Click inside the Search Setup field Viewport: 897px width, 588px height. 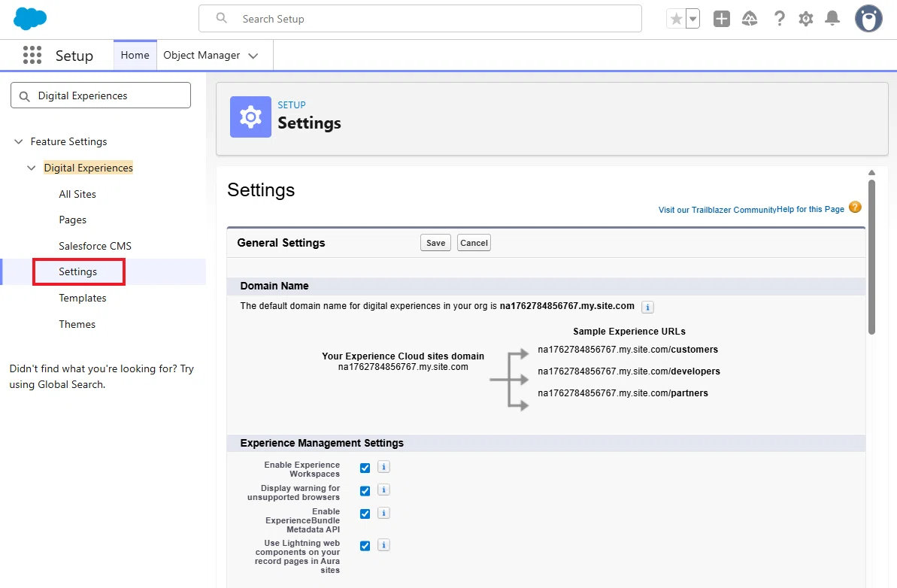420,19
